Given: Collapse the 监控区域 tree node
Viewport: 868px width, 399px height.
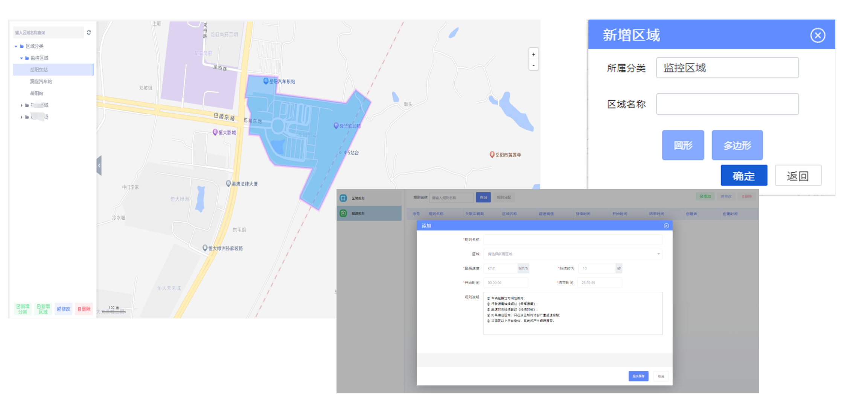Looking at the screenshot, I should 21,58.
